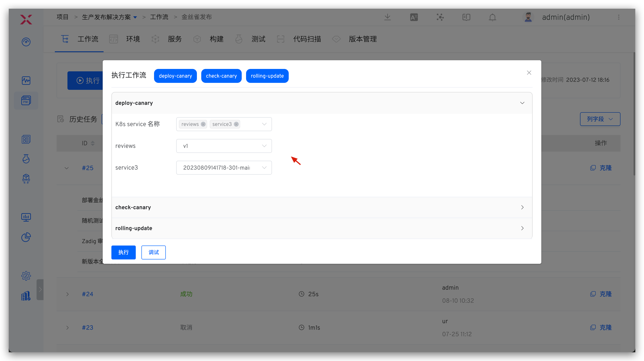Click the 调试 debug button
Image resolution: width=644 pixels, height=361 pixels.
point(153,252)
